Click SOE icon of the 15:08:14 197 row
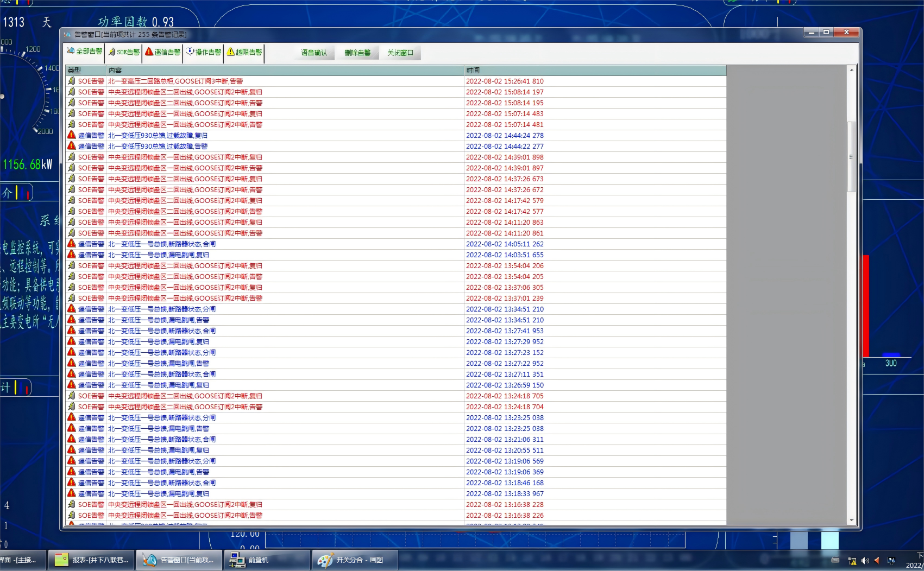Viewport: 924px width, 571px height. pyautogui.click(x=72, y=92)
